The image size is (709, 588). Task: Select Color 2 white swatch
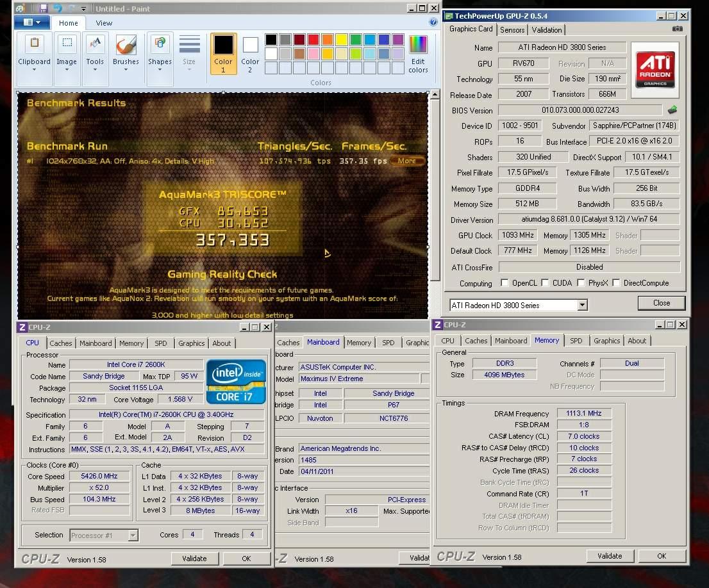click(x=250, y=54)
